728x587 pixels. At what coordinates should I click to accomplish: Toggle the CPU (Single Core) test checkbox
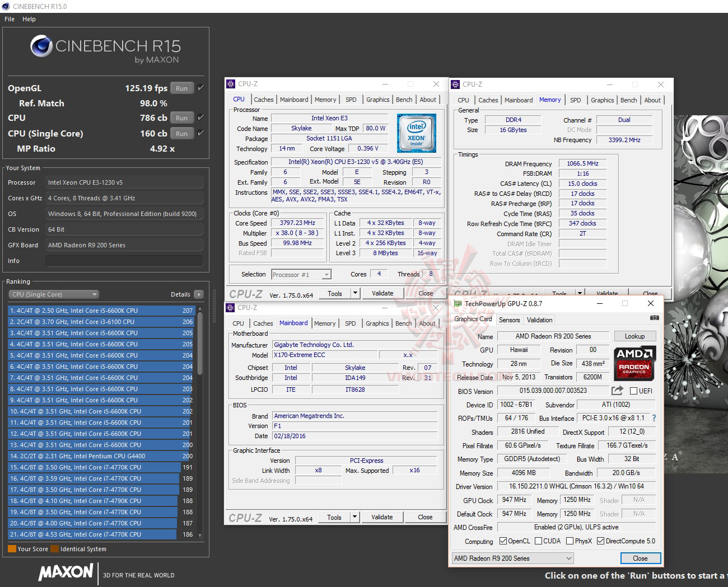pos(200,133)
